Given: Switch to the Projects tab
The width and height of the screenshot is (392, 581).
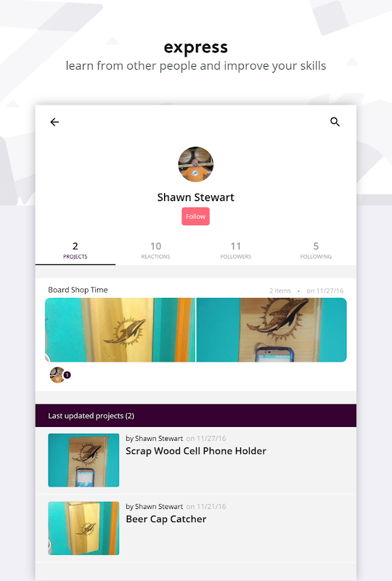Looking at the screenshot, I should click(x=75, y=251).
